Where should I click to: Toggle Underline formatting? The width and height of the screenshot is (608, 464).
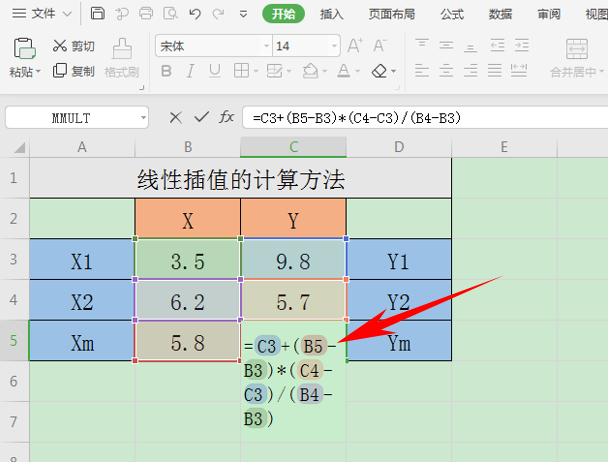[x=214, y=71]
